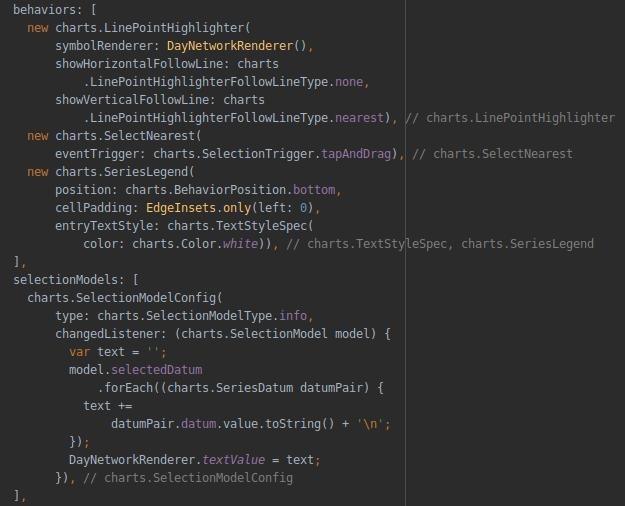Click the 'bottom' position value
Image resolution: width=625 pixels, height=506 pixels.
314,190
